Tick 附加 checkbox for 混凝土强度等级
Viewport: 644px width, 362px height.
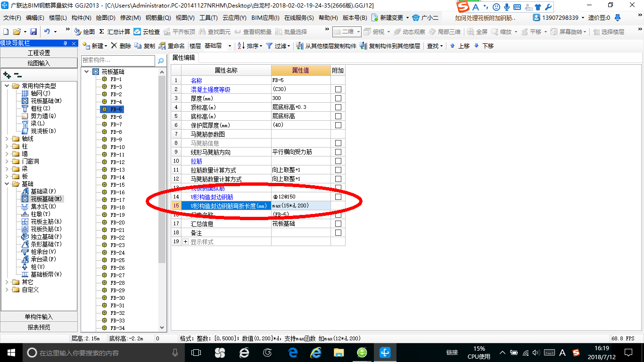338,89
